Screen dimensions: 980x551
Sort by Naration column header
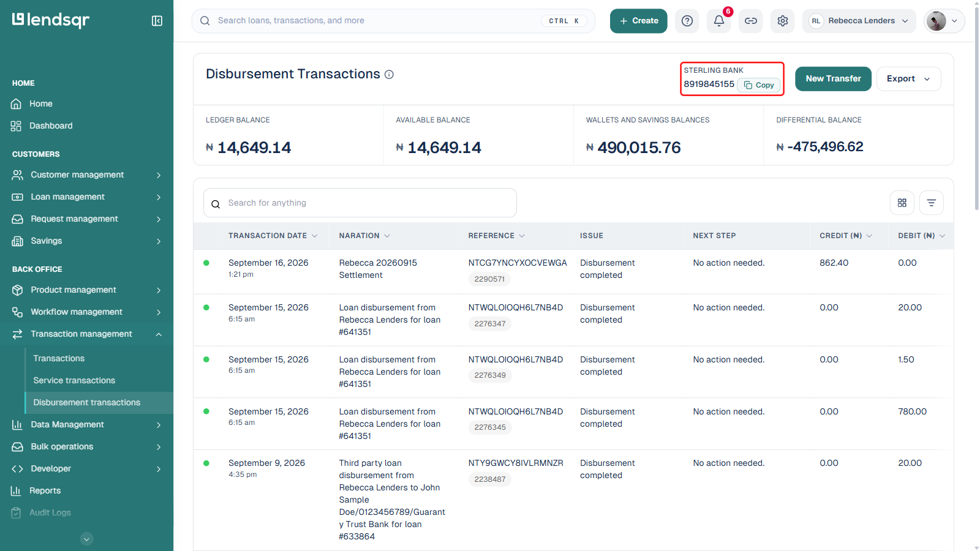pyautogui.click(x=364, y=236)
